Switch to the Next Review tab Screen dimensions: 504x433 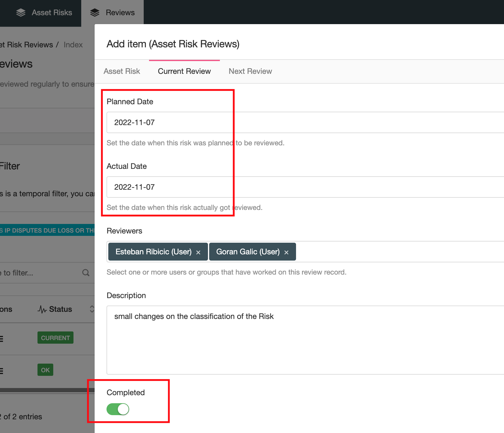point(250,71)
